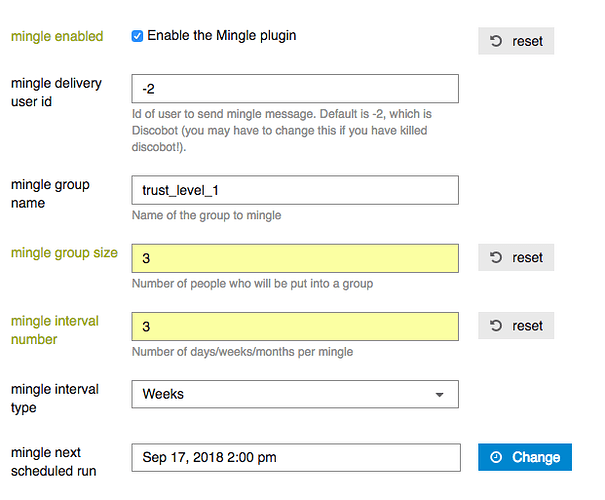The image size is (605, 500).
Task: Click the 'mingle group size' setting label
Action: [x=64, y=253]
